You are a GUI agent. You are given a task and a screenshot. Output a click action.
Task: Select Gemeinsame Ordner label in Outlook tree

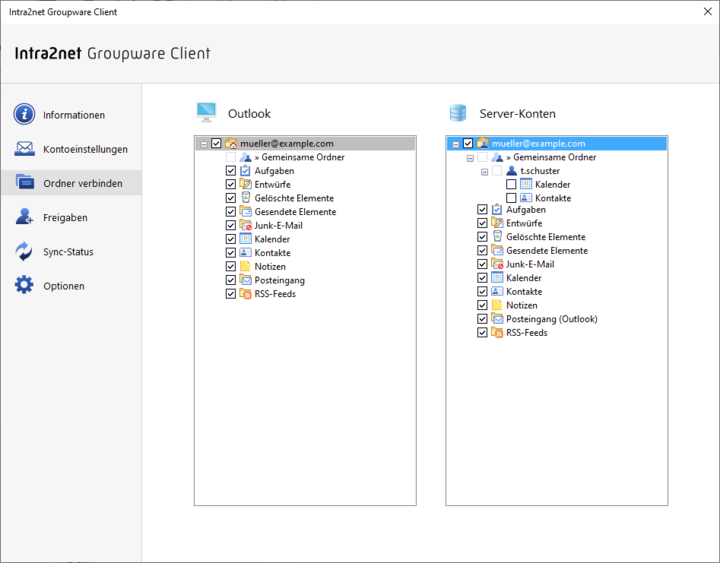(299, 157)
